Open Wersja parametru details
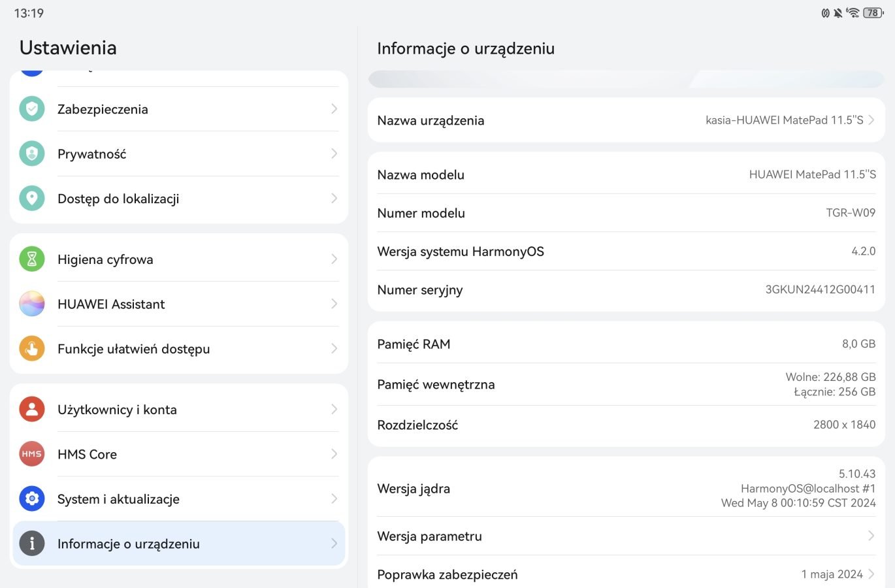Image resolution: width=895 pixels, height=588 pixels. click(x=626, y=536)
